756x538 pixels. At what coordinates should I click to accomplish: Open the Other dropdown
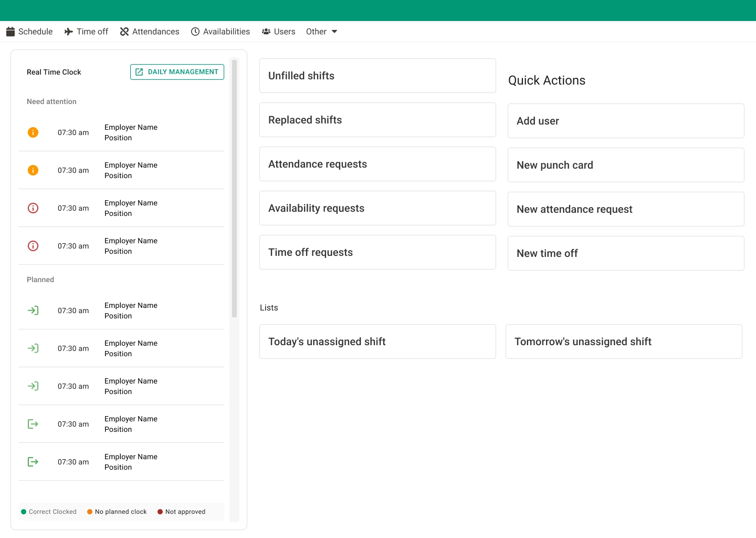321,32
